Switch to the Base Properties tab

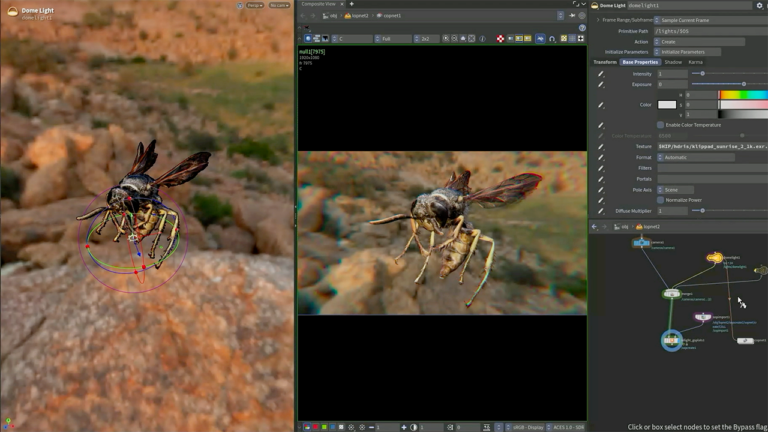pyautogui.click(x=640, y=62)
